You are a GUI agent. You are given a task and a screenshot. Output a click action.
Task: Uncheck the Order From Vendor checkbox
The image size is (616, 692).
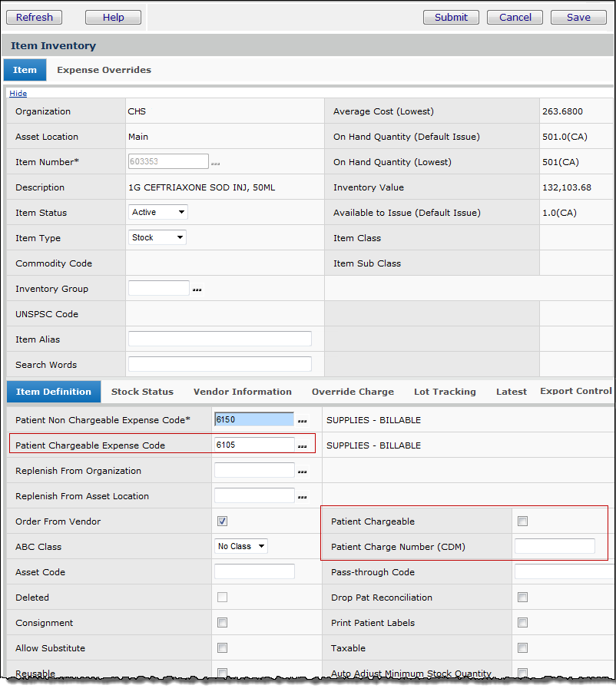click(x=222, y=521)
